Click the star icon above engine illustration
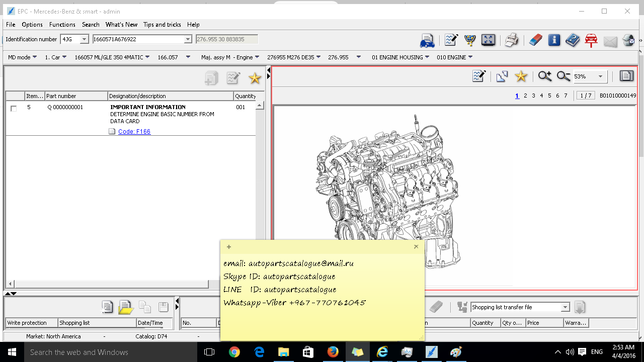Image resolution: width=644 pixels, height=362 pixels. (x=521, y=76)
